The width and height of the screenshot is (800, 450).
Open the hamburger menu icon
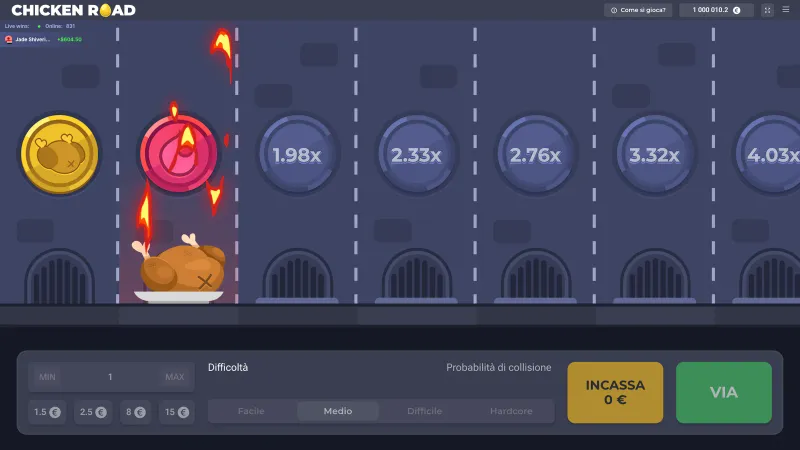click(x=786, y=10)
